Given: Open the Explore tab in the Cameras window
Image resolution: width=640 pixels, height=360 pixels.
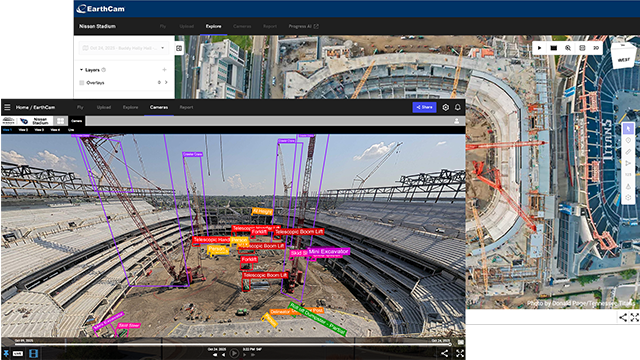Looking at the screenshot, I should click(x=131, y=107).
